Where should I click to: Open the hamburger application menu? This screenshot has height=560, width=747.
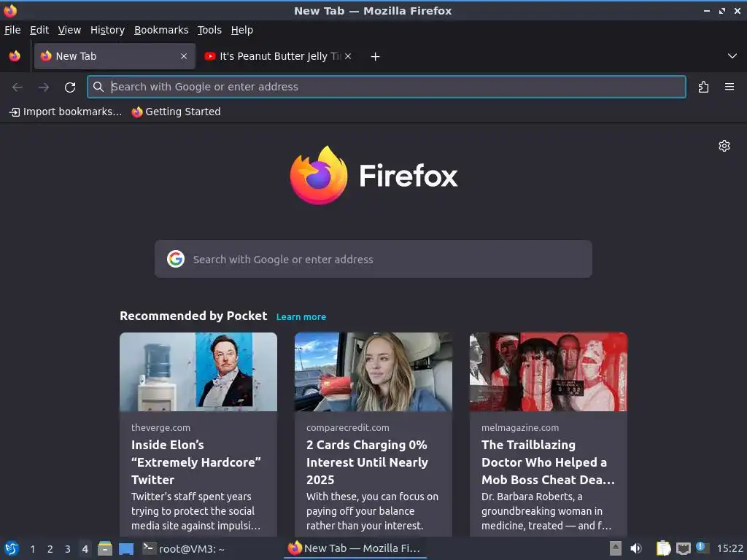[x=729, y=87]
